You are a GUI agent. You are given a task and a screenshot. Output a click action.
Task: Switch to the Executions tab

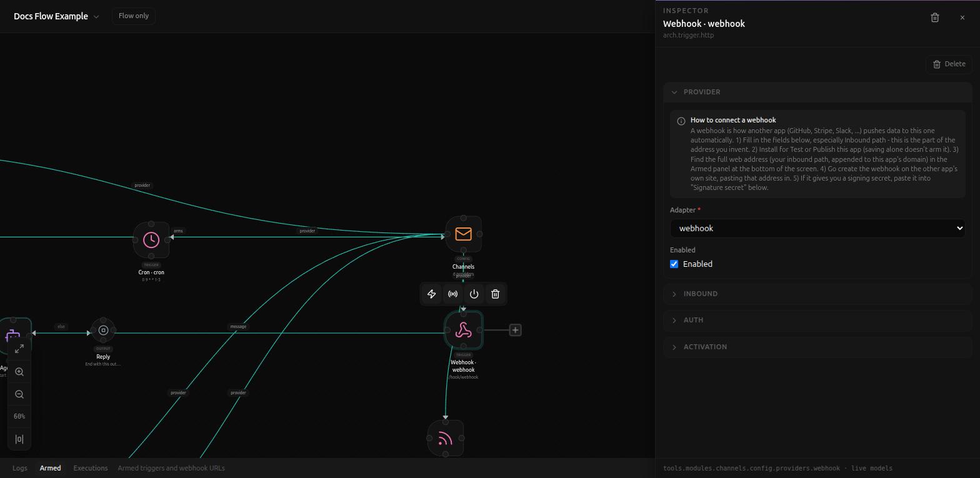[x=91, y=468]
